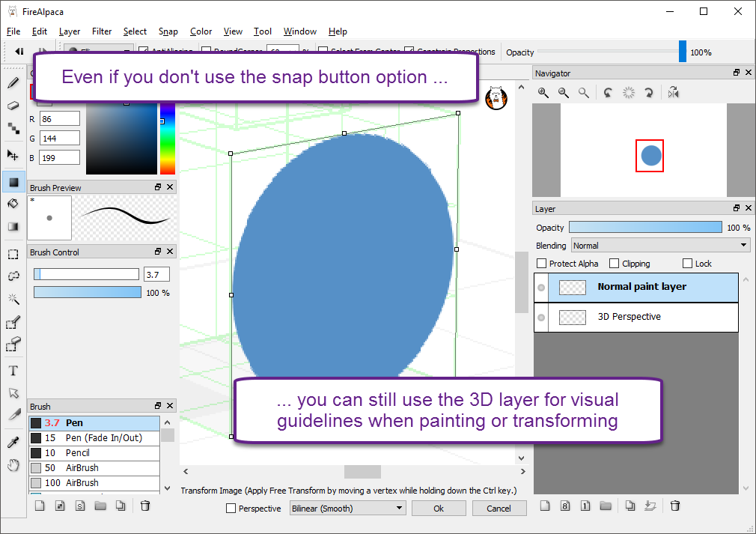Viewport: 756px width, 534px height.
Task: Zoom in using Navigator magnifier plus
Action: (543, 93)
